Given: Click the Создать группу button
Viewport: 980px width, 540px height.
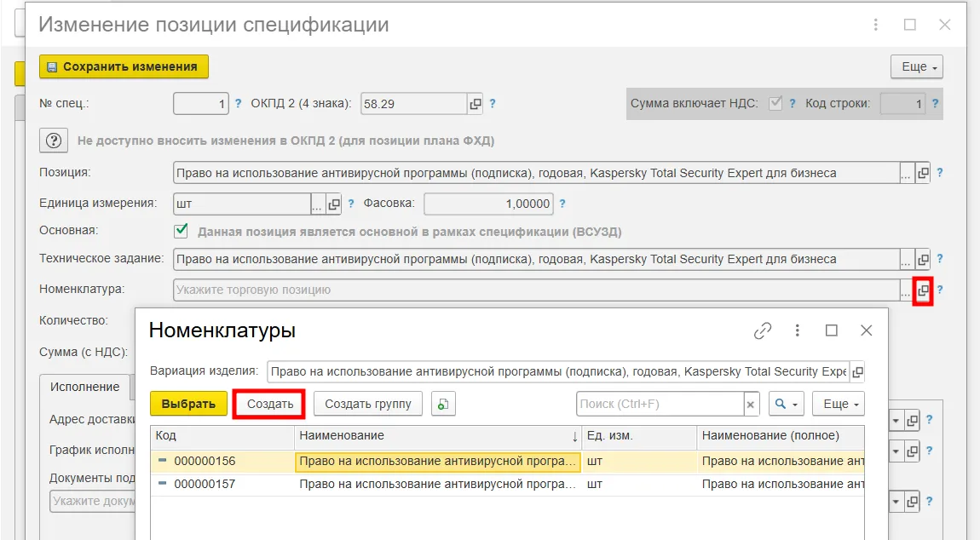Looking at the screenshot, I should click(368, 404).
